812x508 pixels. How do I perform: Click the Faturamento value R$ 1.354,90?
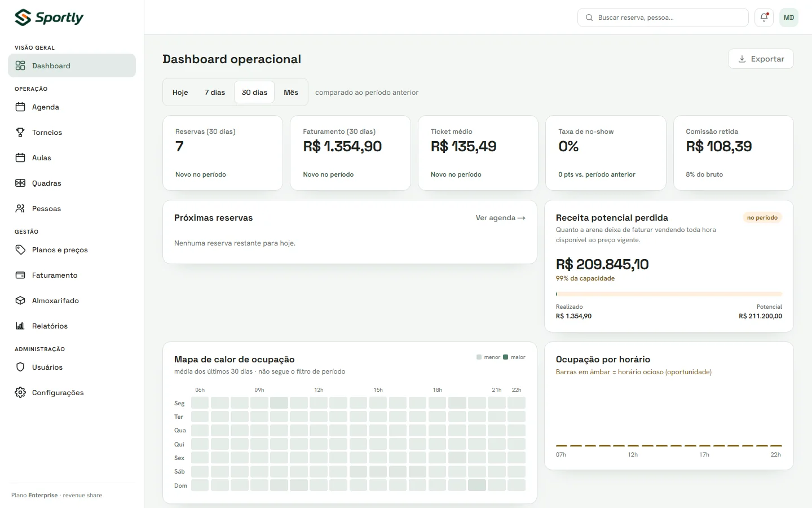tap(342, 147)
